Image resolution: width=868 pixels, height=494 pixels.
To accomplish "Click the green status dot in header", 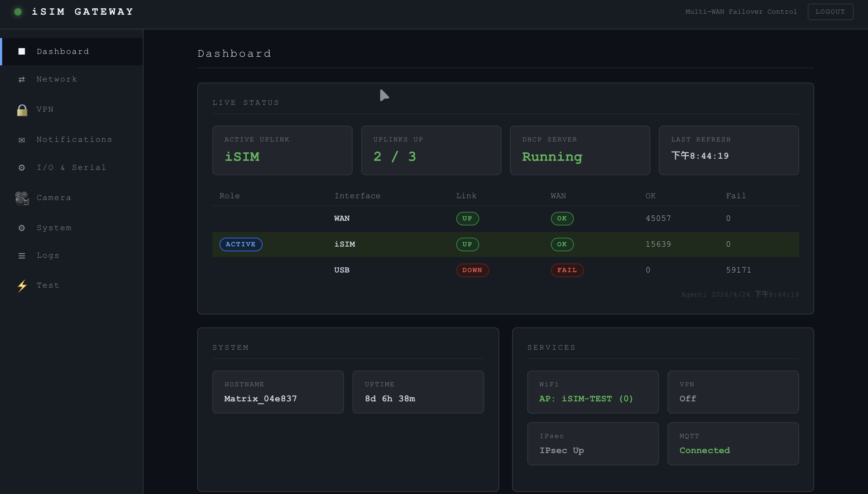I will (18, 12).
